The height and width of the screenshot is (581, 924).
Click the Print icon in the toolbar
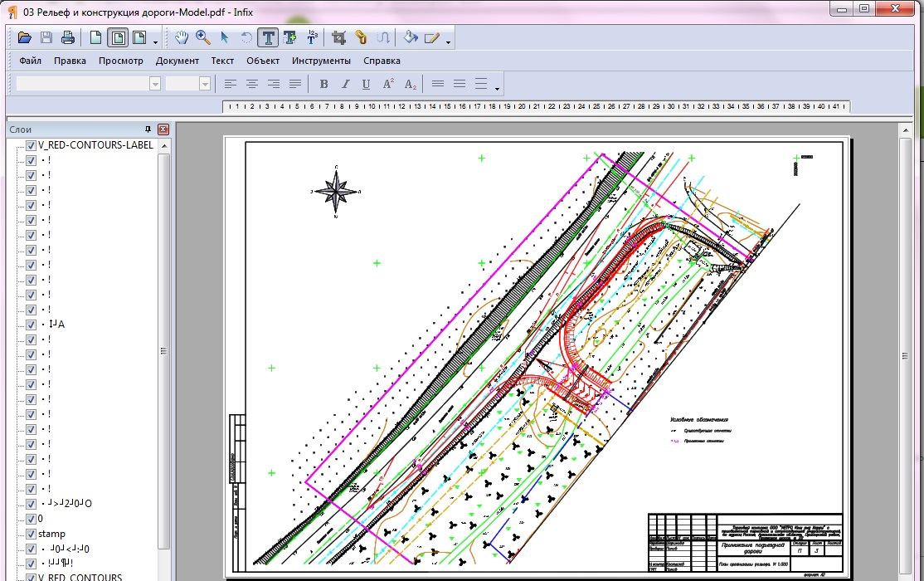tap(68, 37)
